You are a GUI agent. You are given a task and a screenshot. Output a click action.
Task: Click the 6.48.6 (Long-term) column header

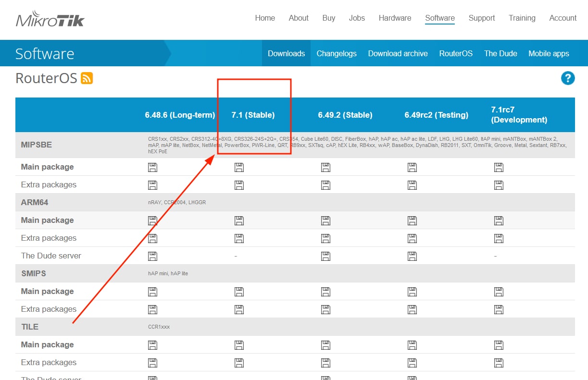pos(180,115)
